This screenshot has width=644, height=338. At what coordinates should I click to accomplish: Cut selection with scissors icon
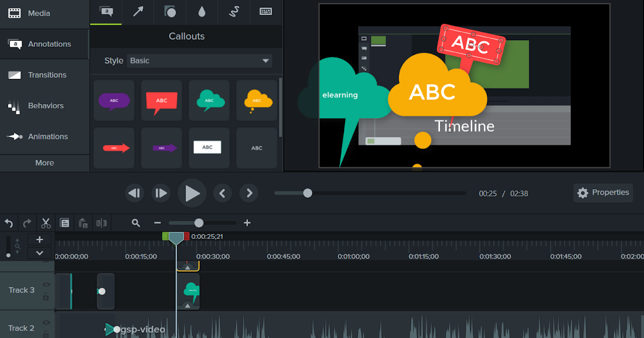pos(46,223)
